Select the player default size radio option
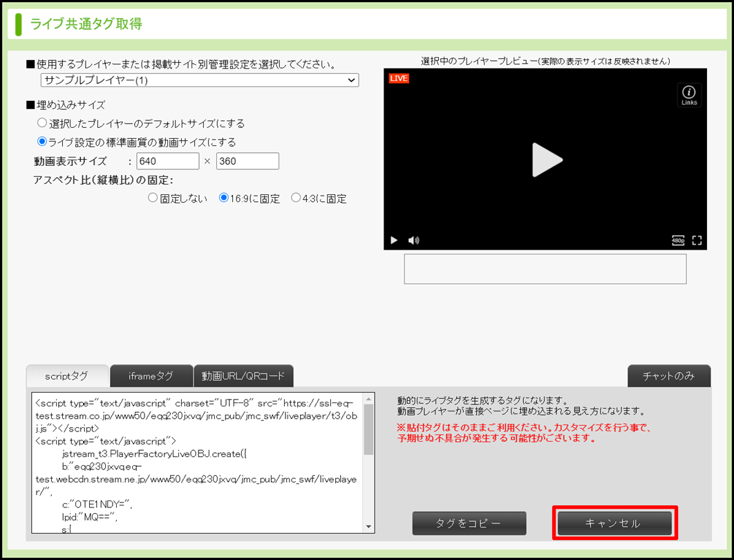Image resolution: width=734 pixels, height=560 pixels. 42,123
